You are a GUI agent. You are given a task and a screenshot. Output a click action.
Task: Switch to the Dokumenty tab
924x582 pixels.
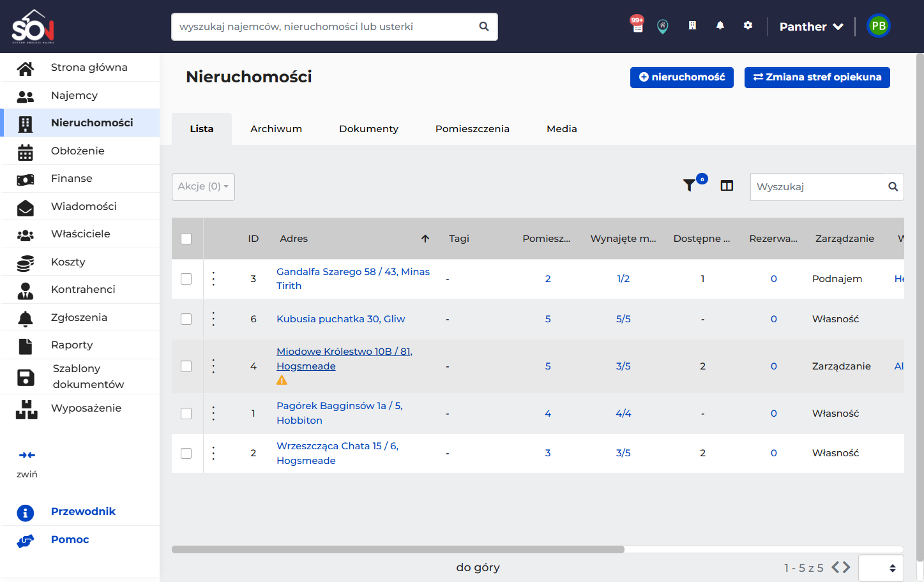point(368,129)
